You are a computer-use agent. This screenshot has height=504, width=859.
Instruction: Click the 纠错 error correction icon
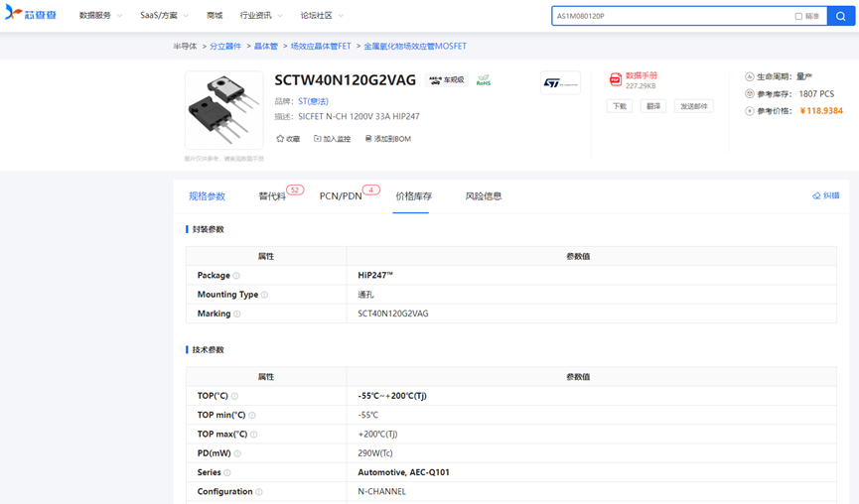pos(816,195)
